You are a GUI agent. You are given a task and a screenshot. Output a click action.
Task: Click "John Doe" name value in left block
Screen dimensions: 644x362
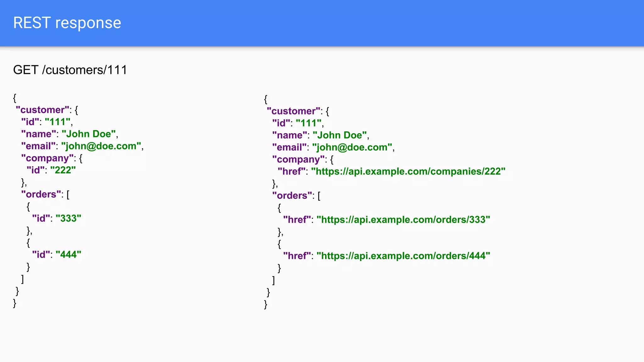tap(89, 134)
